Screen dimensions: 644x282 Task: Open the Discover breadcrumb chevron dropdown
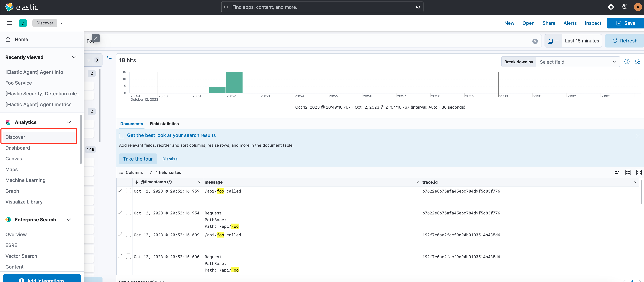[x=63, y=23]
